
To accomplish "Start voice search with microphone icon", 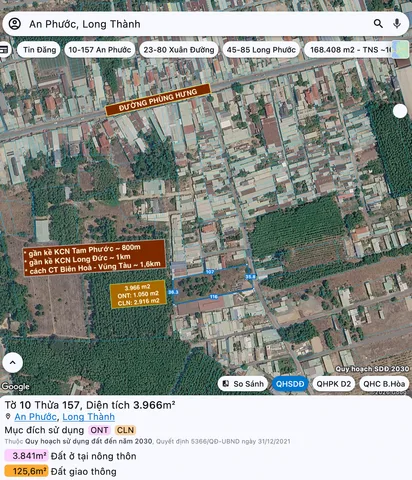I will 397,23.
